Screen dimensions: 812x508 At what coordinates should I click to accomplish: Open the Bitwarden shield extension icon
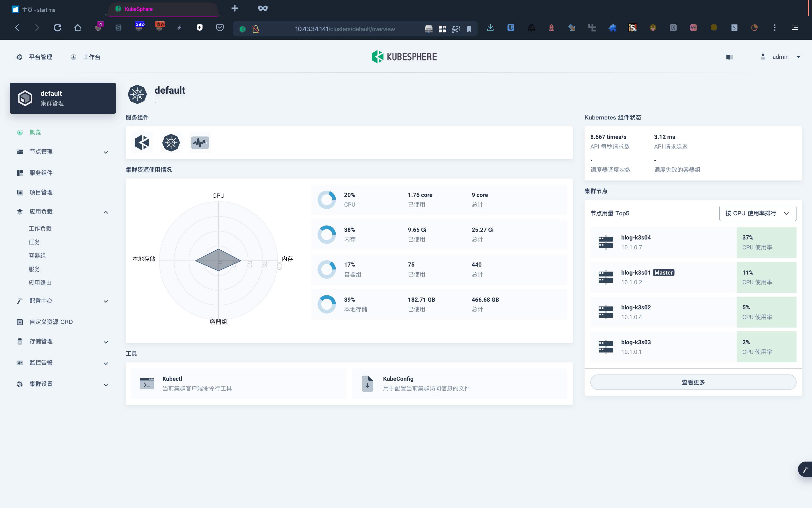(x=511, y=28)
